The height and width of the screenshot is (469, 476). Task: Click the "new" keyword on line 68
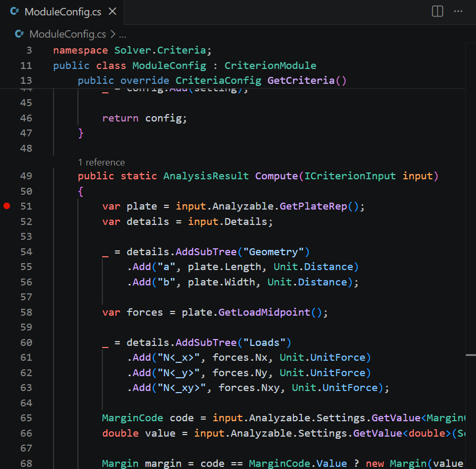tap(375, 464)
